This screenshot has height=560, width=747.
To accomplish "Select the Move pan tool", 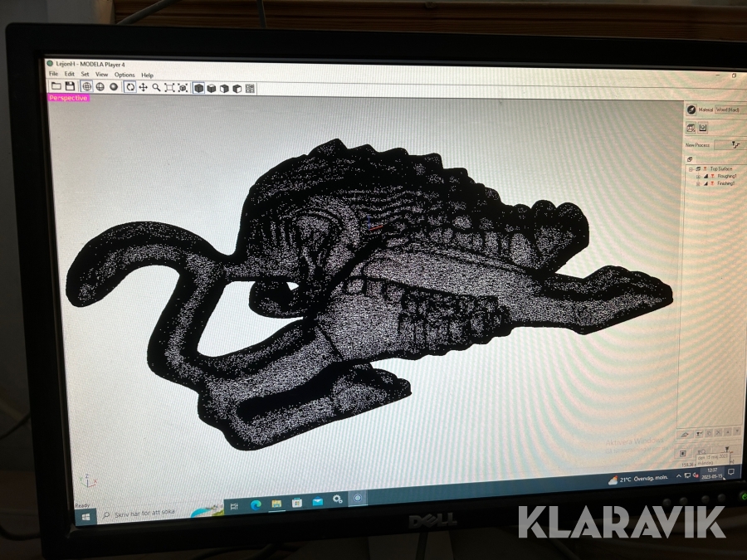I will (143, 87).
